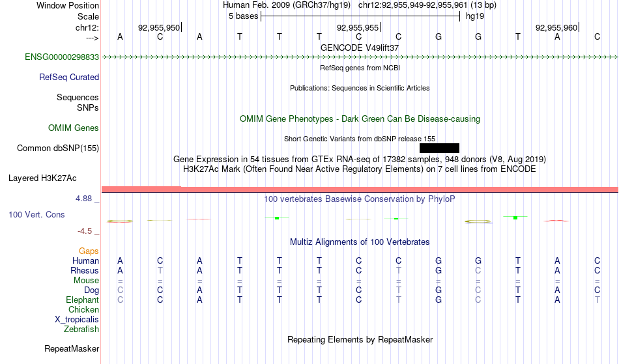
Task: Click the Sequences track label
Action: (x=78, y=98)
